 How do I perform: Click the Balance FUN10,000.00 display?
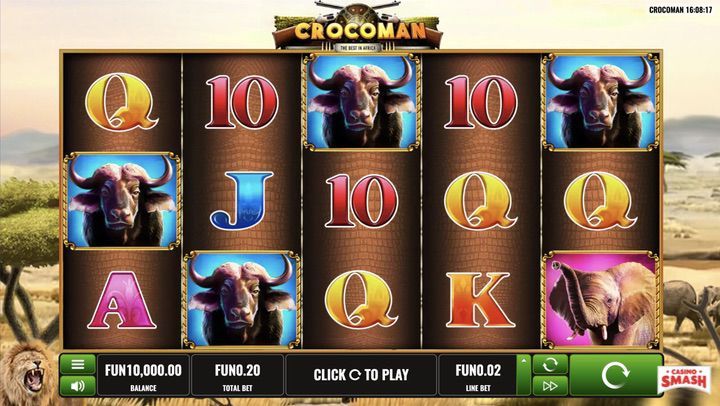click(x=143, y=375)
